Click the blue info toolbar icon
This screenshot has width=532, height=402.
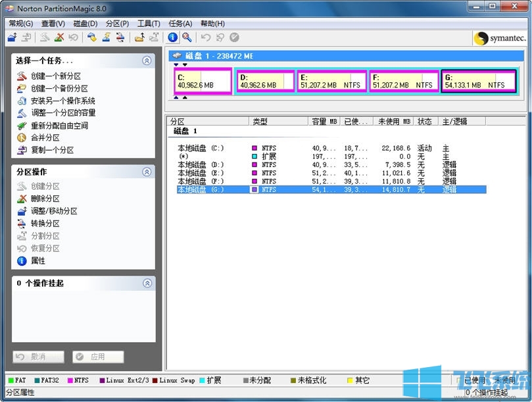coord(172,38)
